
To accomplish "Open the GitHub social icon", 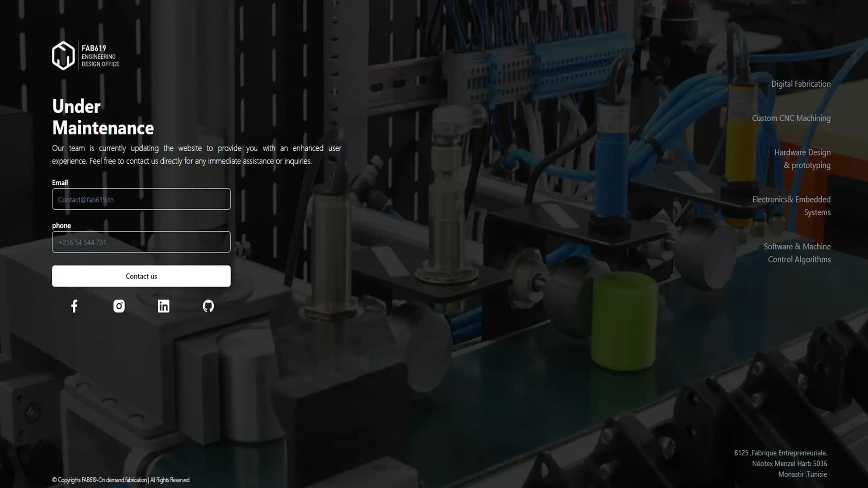I will click(x=208, y=305).
